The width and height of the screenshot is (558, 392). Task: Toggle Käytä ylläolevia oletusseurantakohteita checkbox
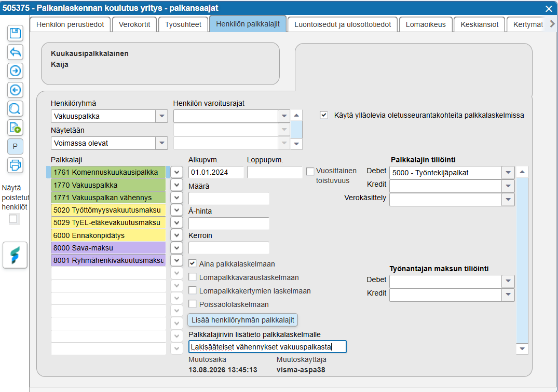323,115
